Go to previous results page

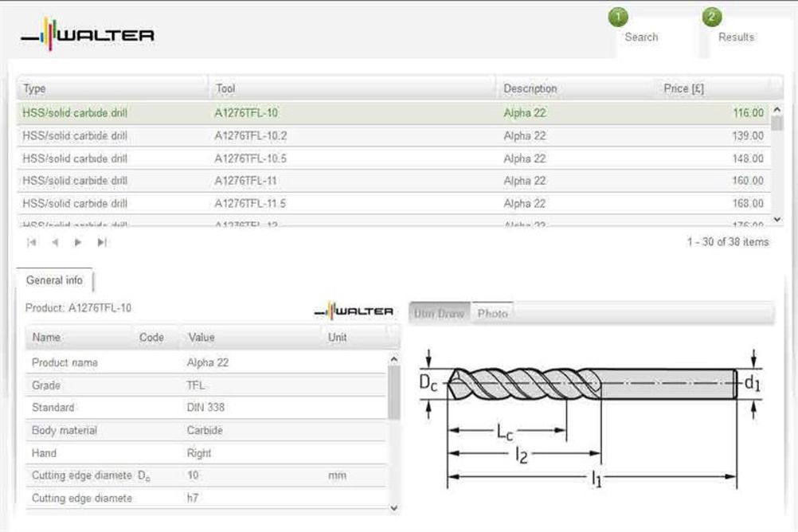click(x=55, y=242)
